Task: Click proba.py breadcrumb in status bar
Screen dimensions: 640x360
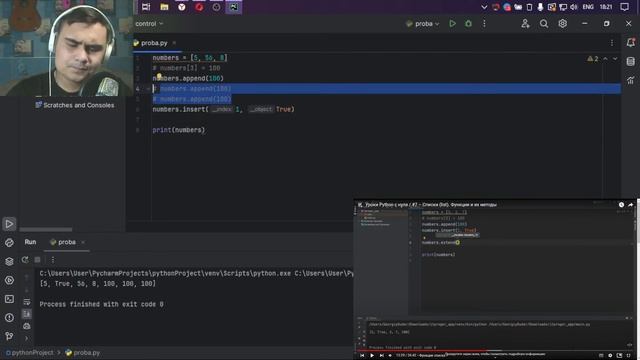Action: 83,353
